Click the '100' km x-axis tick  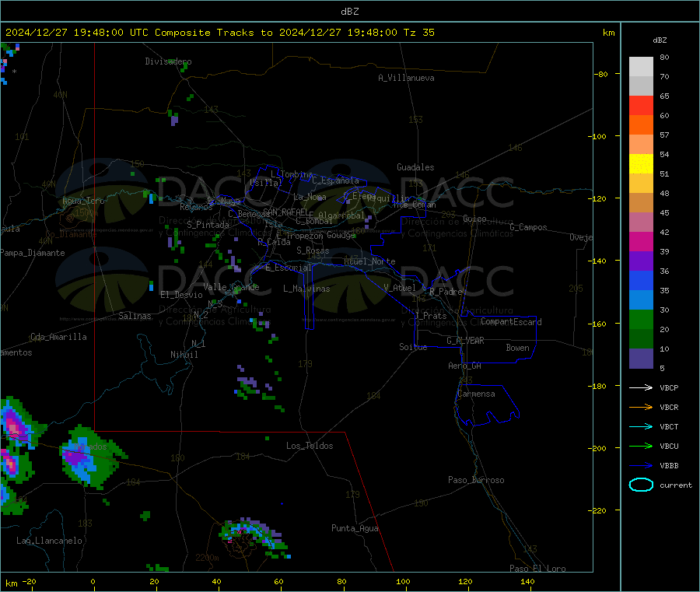403,581
